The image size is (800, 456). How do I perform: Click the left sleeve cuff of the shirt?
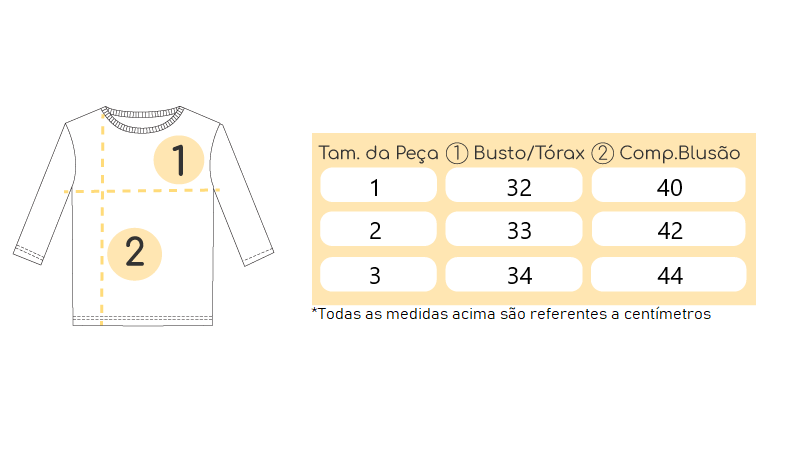(x=28, y=254)
